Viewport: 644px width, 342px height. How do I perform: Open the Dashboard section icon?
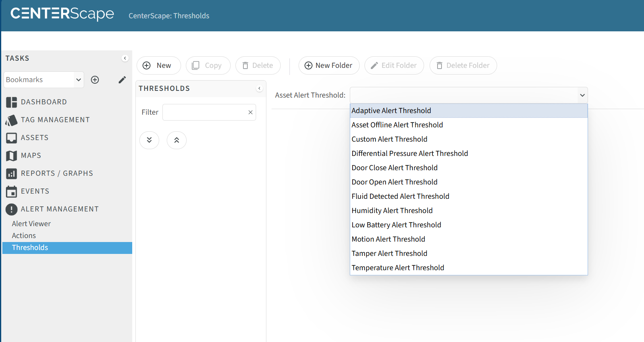click(x=12, y=102)
